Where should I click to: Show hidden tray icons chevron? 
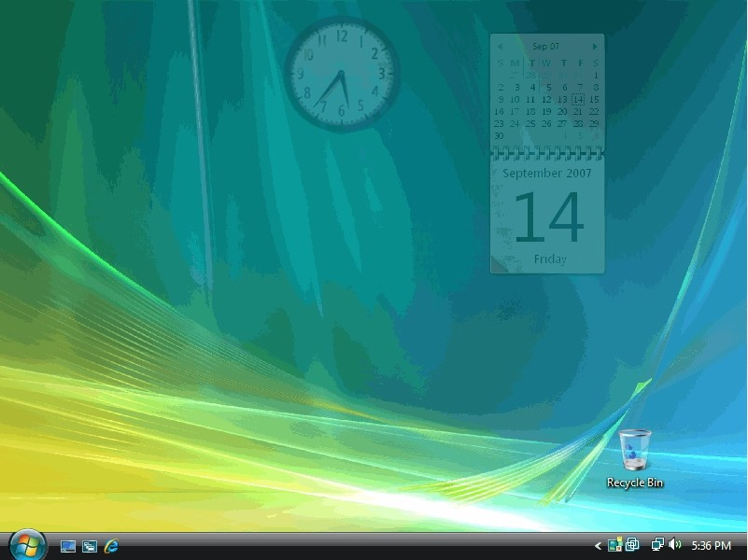[x=598, y=546]
